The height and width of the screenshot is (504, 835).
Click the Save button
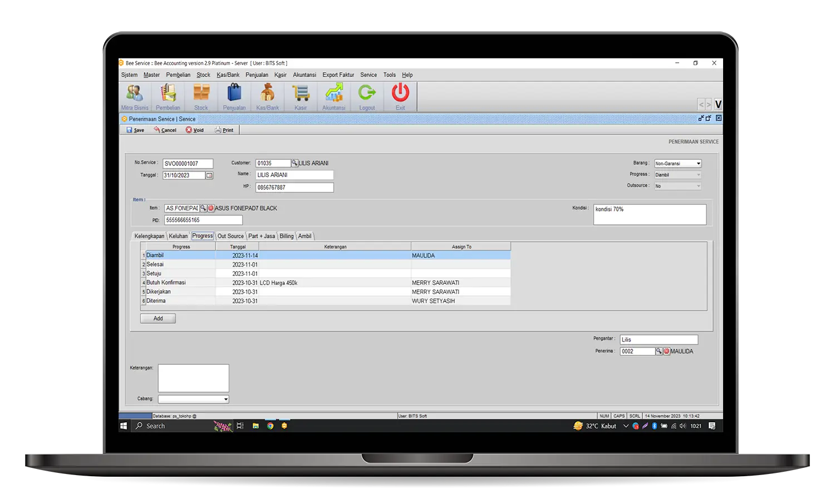click(x=135, y=130)
